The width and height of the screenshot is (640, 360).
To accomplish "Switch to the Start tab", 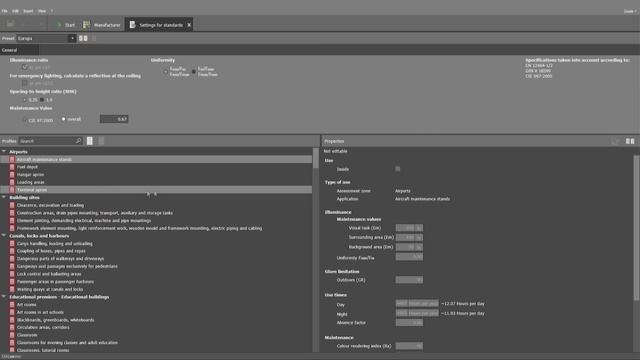I will point(66,25).
